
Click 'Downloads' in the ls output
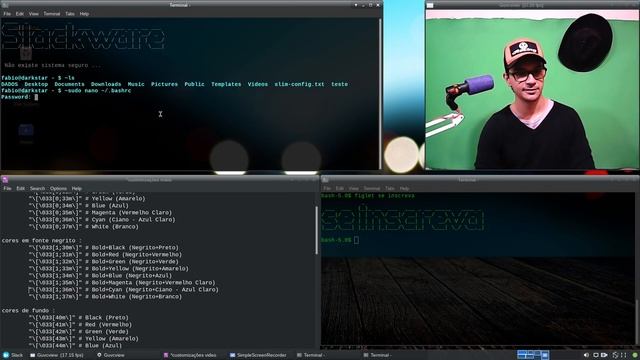pyautogui.click(x=106, y=84)
